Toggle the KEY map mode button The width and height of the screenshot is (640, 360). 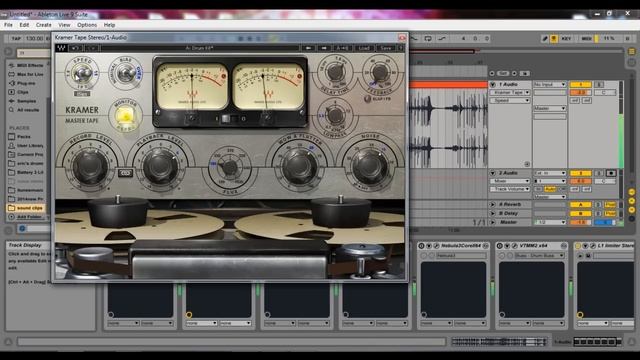tap(567, 38)
